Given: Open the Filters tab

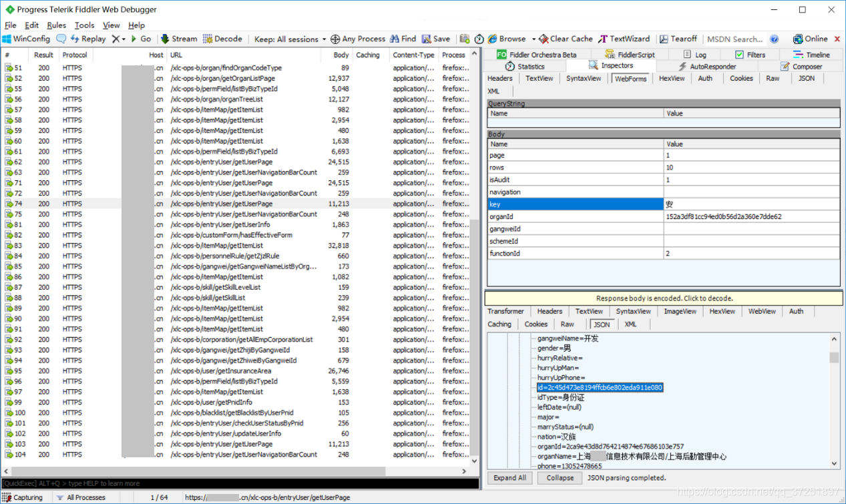Looking at the screenshot, I should pos(750,55).
